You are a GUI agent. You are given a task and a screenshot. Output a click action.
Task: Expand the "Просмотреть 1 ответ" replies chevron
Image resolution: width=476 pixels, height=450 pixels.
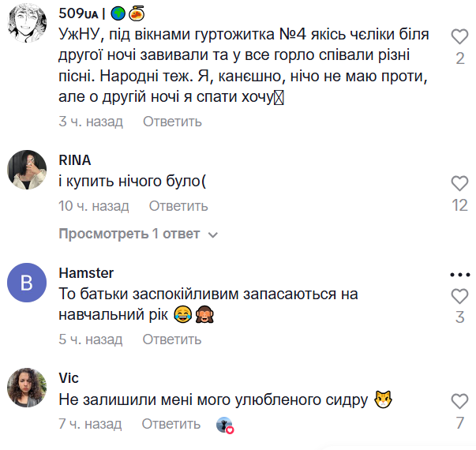(x=212, y=234)
